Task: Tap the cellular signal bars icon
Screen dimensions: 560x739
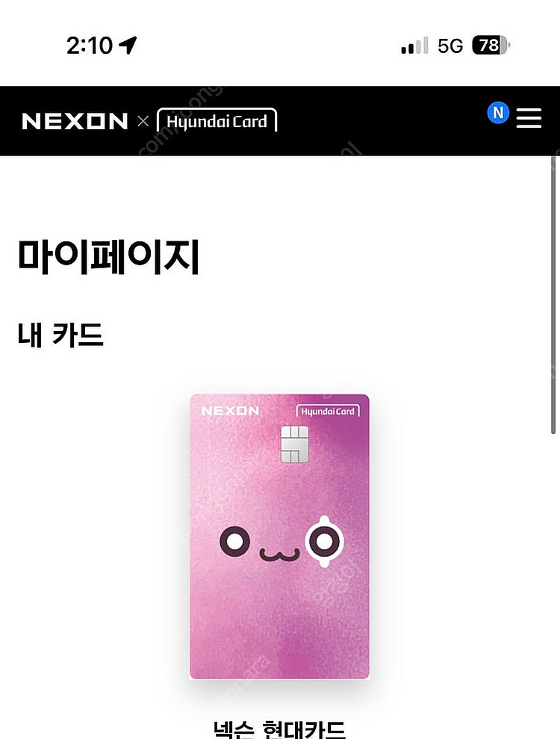Action: [414, 46]
